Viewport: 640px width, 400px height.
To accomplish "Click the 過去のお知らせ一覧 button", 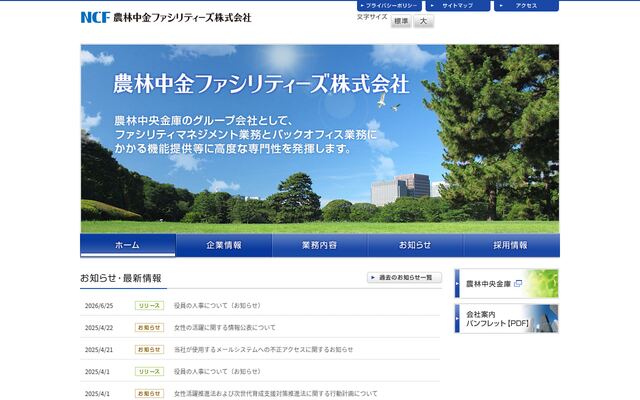I will pos(404,278).
